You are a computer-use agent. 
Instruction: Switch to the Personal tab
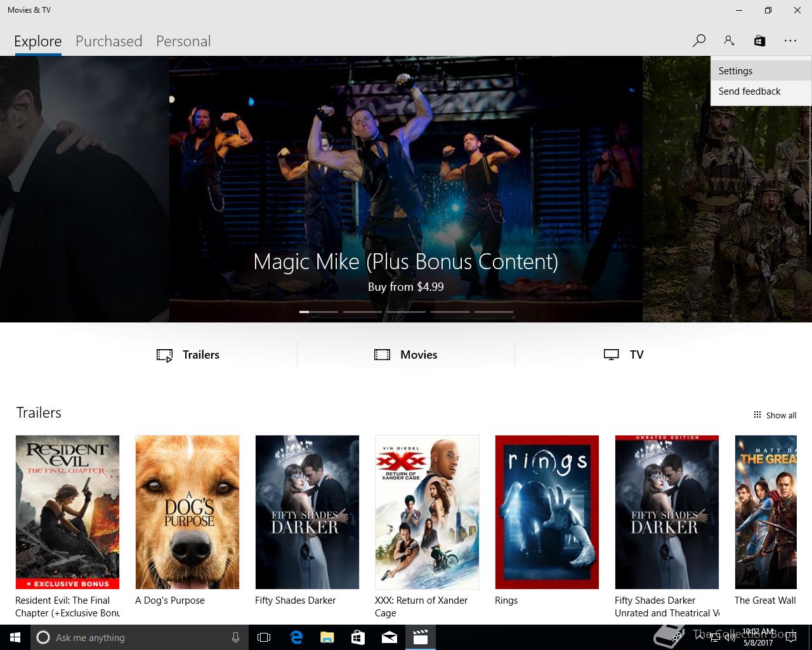coord(183,41)
